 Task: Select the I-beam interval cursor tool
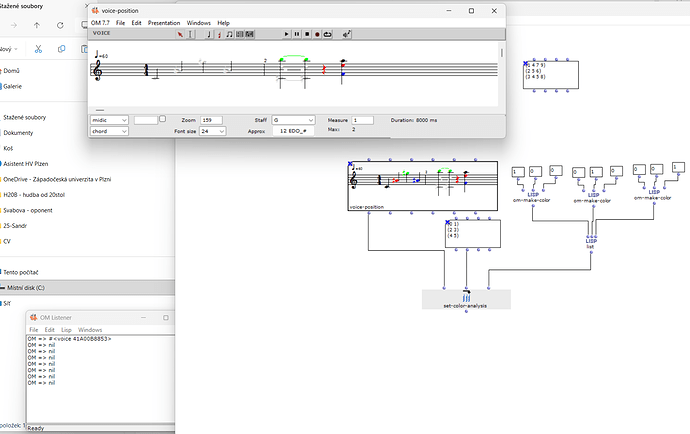pos(191,34)
